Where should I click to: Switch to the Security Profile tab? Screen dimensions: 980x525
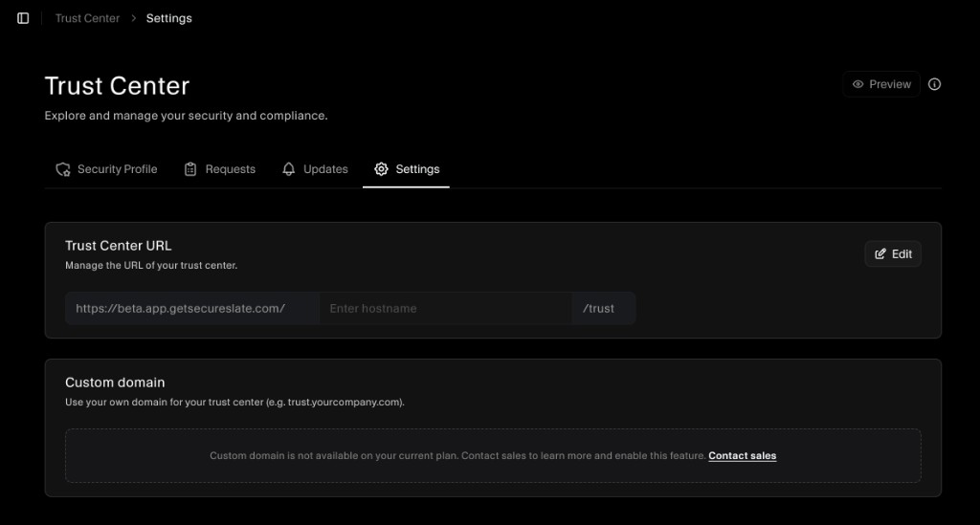[106, 169]
